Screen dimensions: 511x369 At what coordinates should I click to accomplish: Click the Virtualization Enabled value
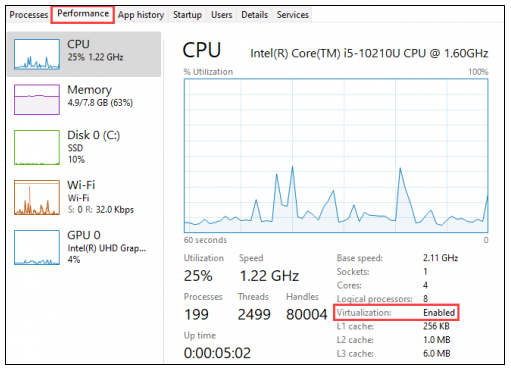tap(439, 313)
